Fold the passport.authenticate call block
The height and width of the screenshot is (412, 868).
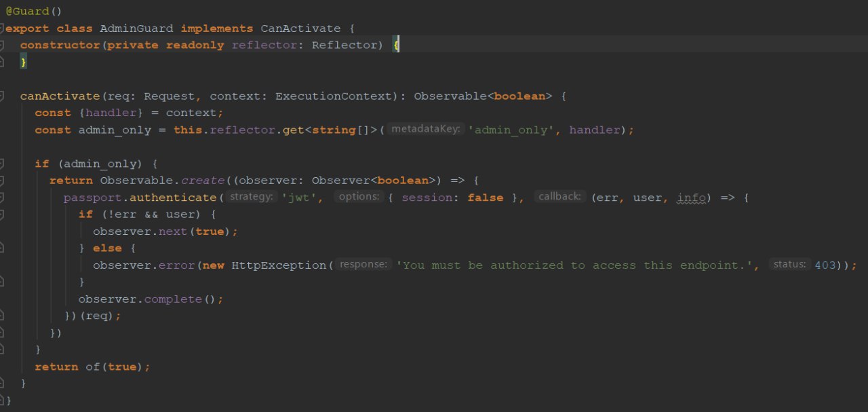tap(2, 198)
